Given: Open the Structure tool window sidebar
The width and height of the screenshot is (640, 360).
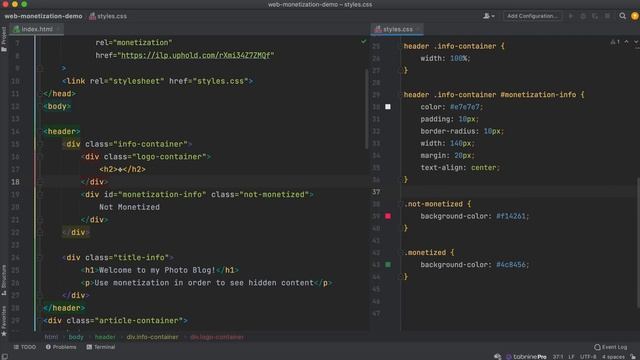Looking at the screenshot, I should coord(4,280).
